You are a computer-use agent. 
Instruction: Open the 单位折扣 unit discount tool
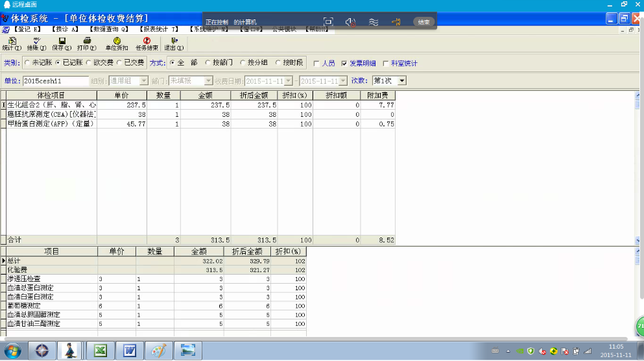pyautogui.click(x=117, y=44)
